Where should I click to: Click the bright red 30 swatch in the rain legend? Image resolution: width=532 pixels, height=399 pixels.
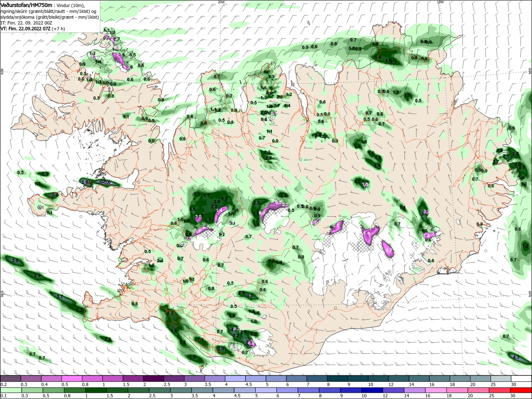pos(521,390)
